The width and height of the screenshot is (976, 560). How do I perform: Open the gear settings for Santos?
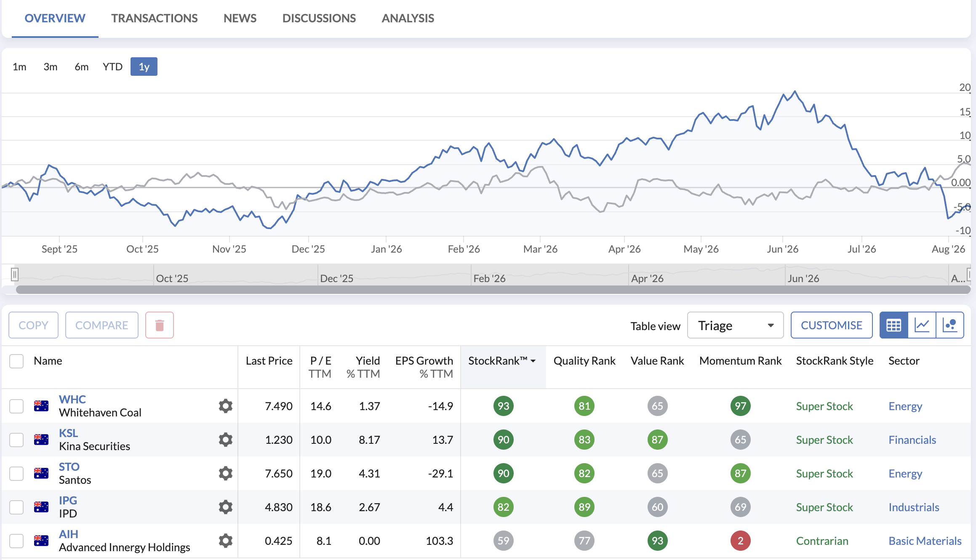[226, 473]
